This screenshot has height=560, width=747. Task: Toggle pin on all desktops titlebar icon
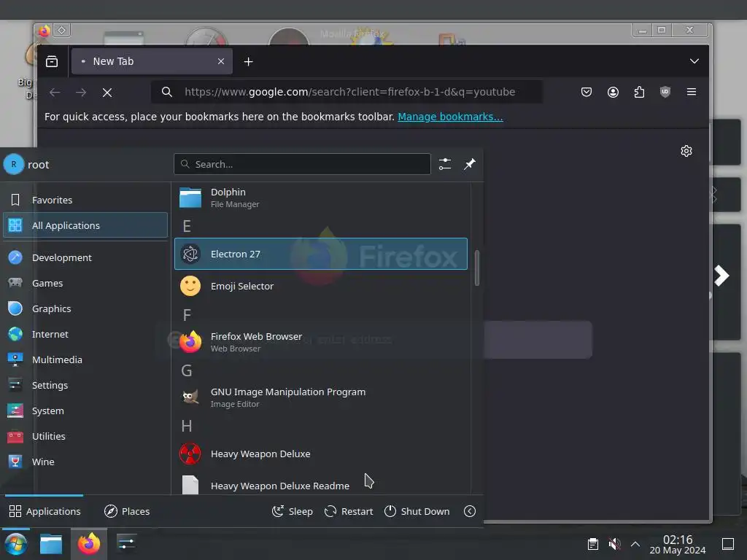pyautogui.click(x=62, y=31)
